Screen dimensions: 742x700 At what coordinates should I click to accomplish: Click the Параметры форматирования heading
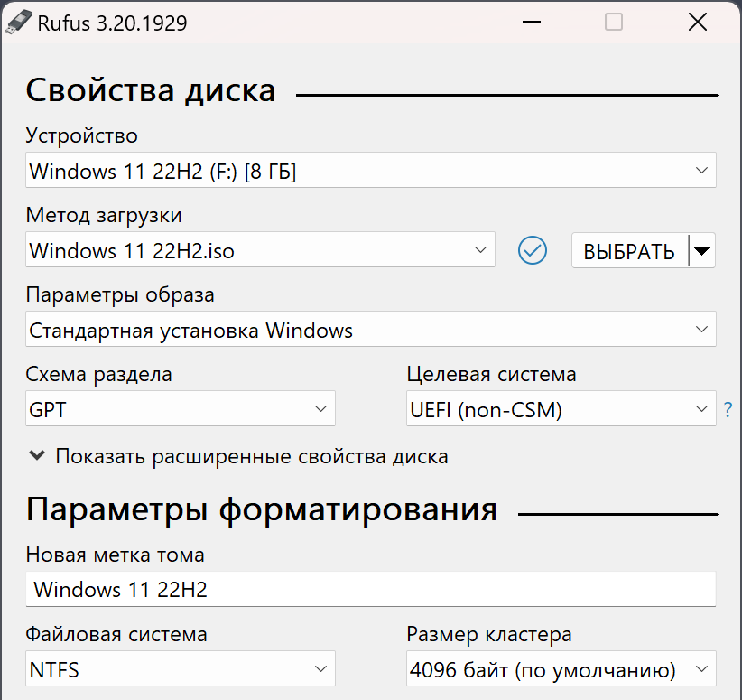pos(261,510)
